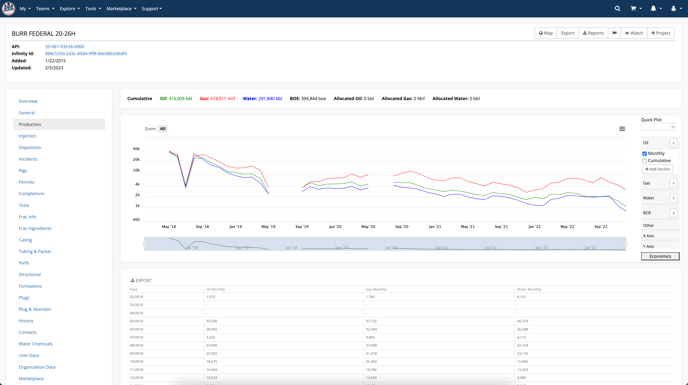The image size is (688, 385).
Task: Open the Rigs sidebar link
Action: 23,170
